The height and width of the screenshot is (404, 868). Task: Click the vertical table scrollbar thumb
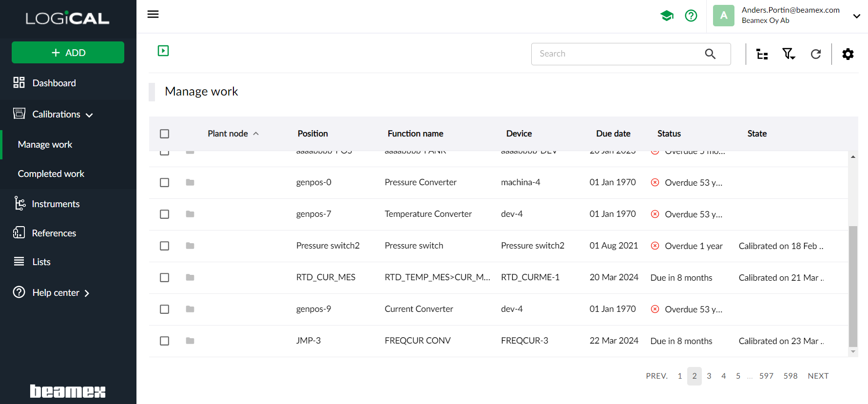(x=852, y=285)
